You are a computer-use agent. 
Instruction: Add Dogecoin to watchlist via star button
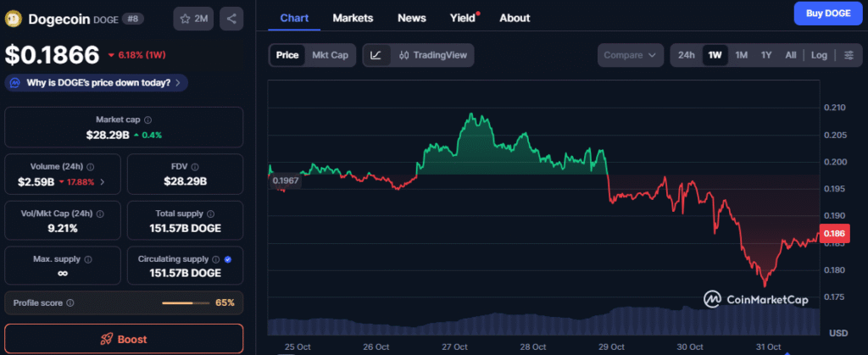193,18
